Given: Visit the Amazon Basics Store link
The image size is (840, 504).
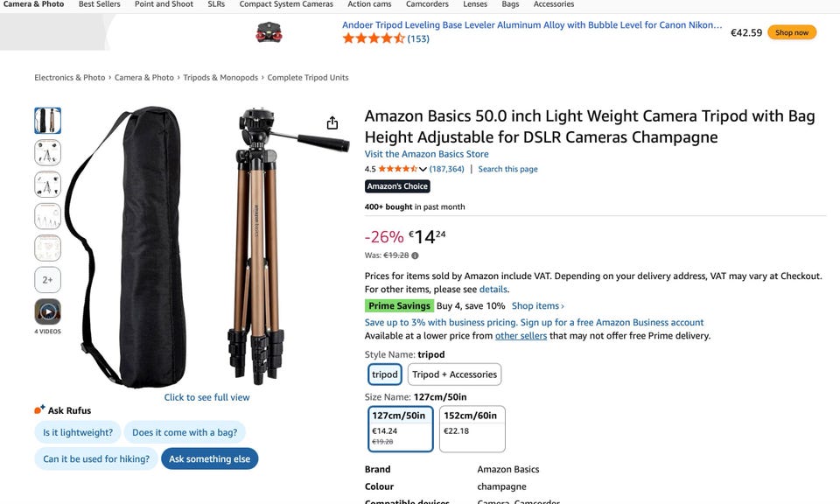Looking at the screenshot, I should (x=426, y=154).
